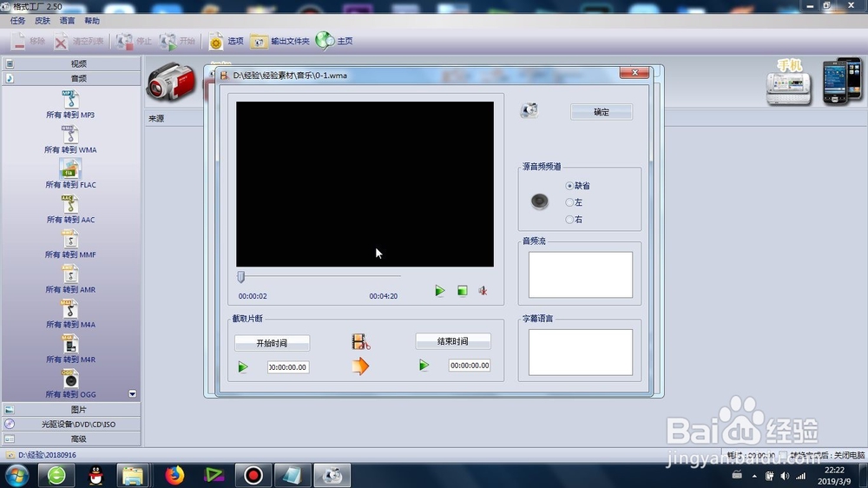868x488 pixels.
Task: Open the 帮助 Help menu
Action: (x=92, y=21)
